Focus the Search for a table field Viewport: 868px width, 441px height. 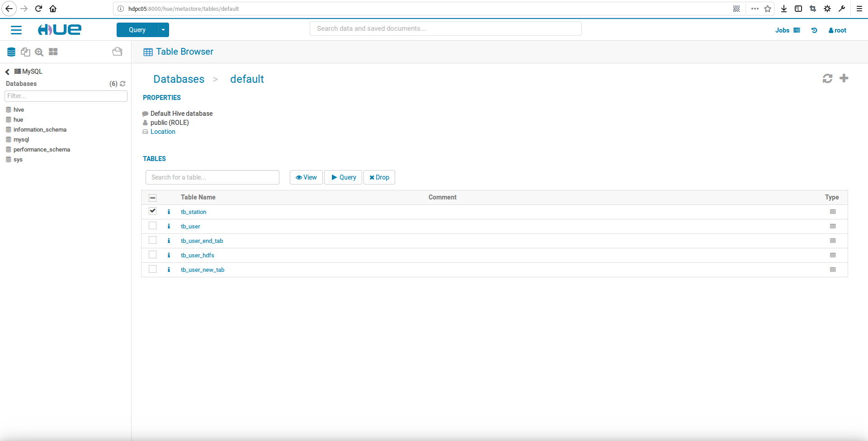(212, 177)
